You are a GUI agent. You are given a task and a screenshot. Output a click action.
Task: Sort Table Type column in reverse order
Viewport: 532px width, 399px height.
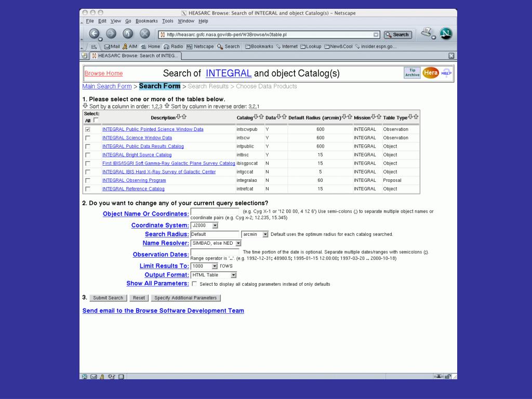point(416,117)
